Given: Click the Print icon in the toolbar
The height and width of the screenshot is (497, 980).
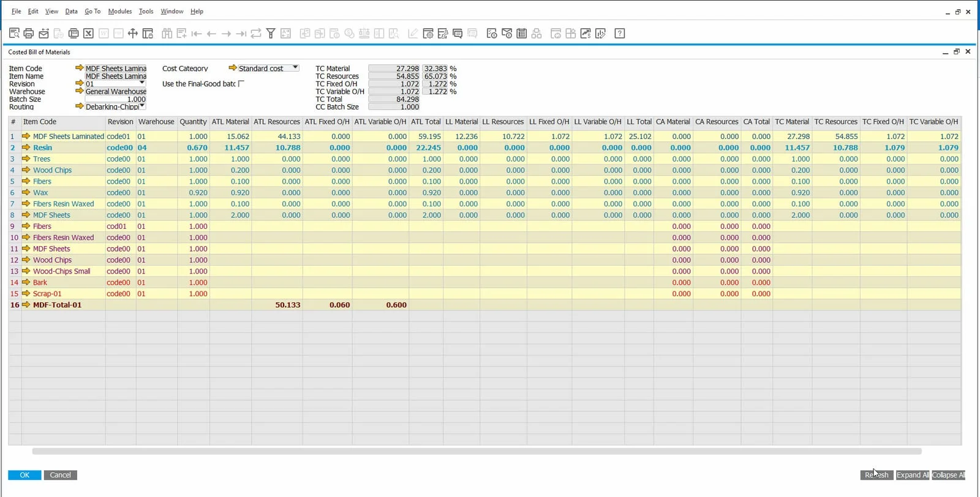Looking at the screenshot, I should tap(29, 34).
